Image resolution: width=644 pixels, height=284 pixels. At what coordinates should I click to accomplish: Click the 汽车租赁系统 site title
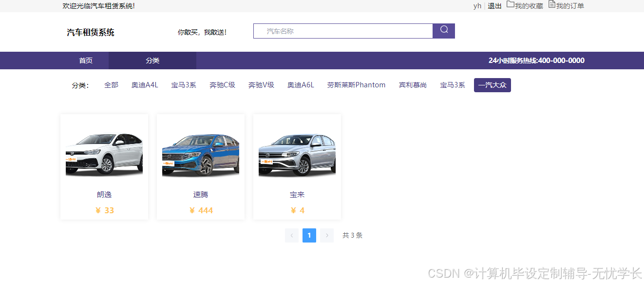pyautogui.click(x=91, y=33)
